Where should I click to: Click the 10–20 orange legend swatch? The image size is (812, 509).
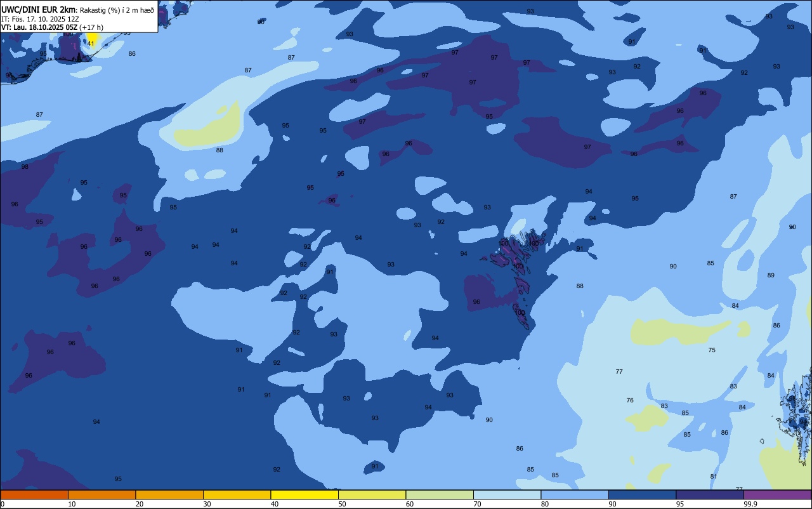click(x=101, y=495)
